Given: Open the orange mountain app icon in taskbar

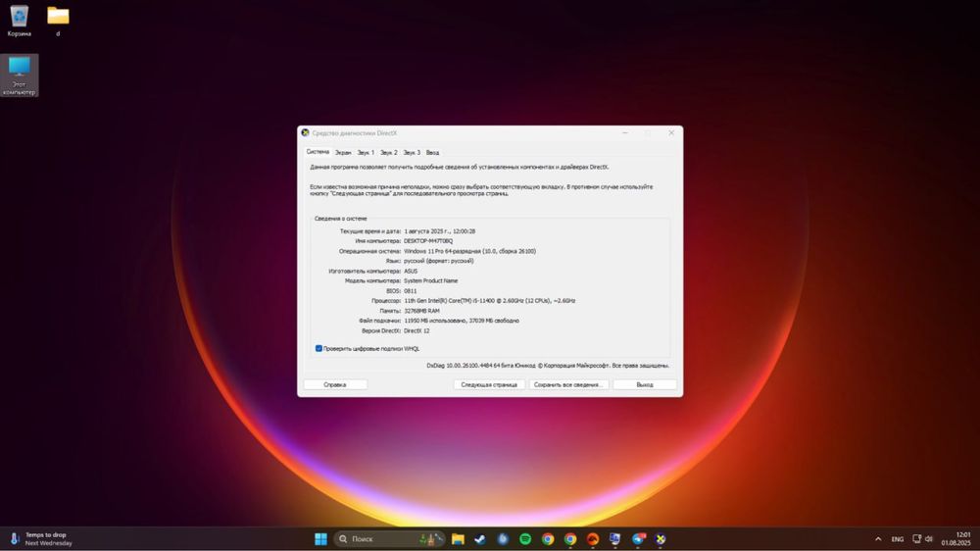Looking at the screenshot, I should point(593,539).
